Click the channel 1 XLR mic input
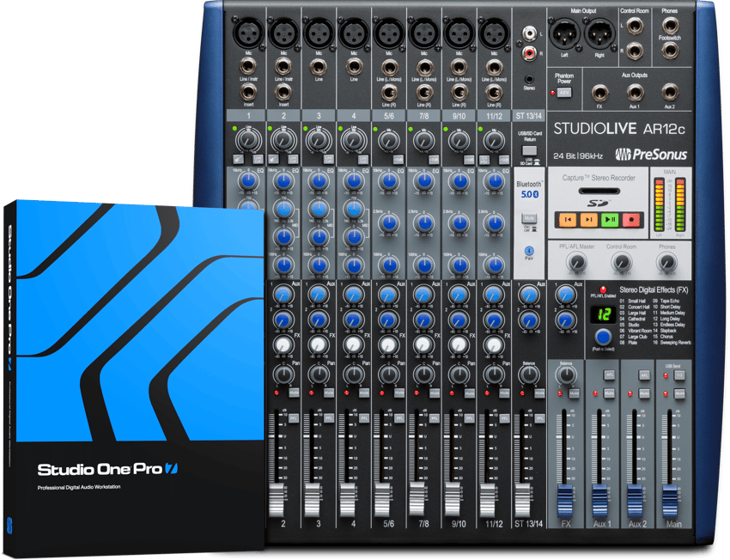730x560 pixels. tap(248, 33)
